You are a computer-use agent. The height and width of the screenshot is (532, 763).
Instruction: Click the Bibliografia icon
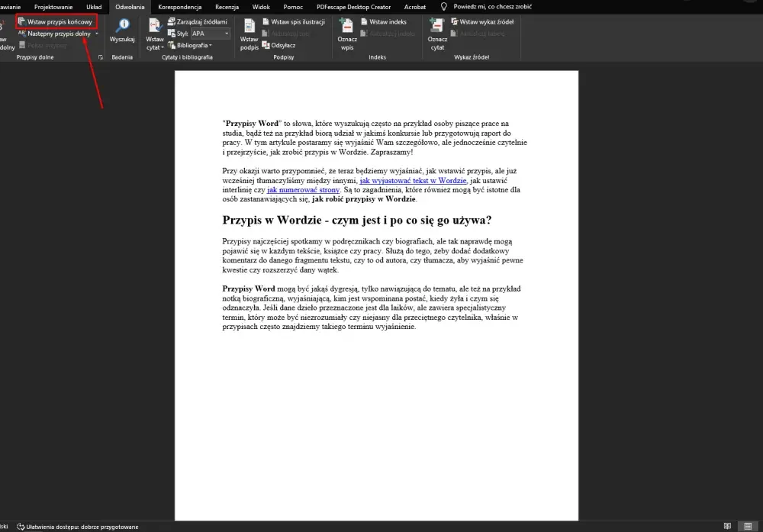171,45
